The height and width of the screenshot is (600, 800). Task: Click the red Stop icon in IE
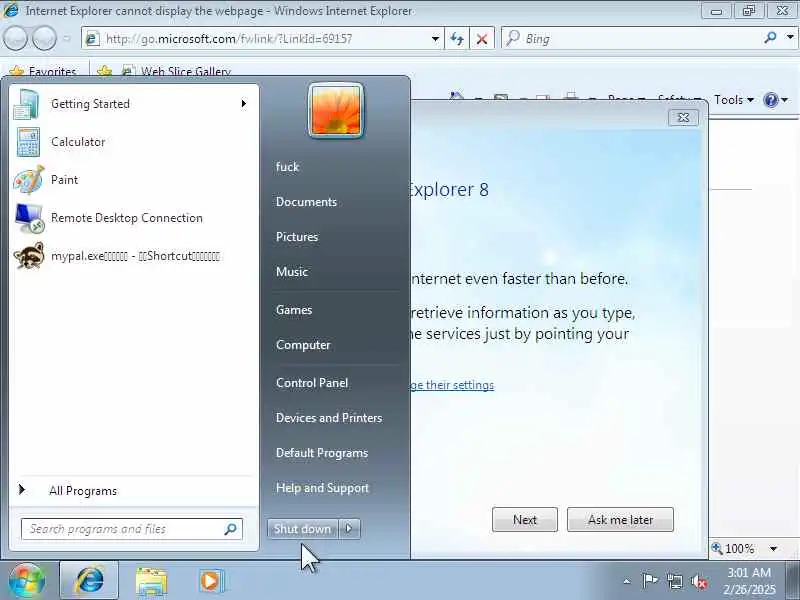pos(482,39)
